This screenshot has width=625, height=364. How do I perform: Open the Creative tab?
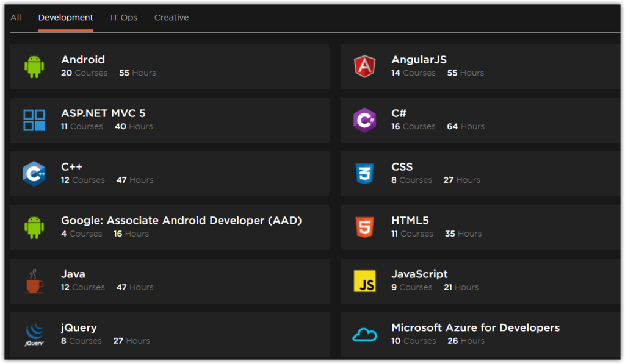(172, 18)
